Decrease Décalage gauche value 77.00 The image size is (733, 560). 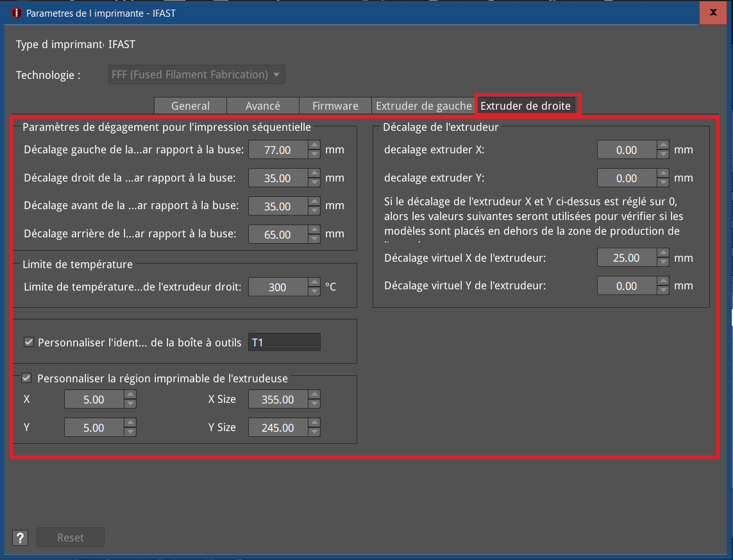point(315,154)
